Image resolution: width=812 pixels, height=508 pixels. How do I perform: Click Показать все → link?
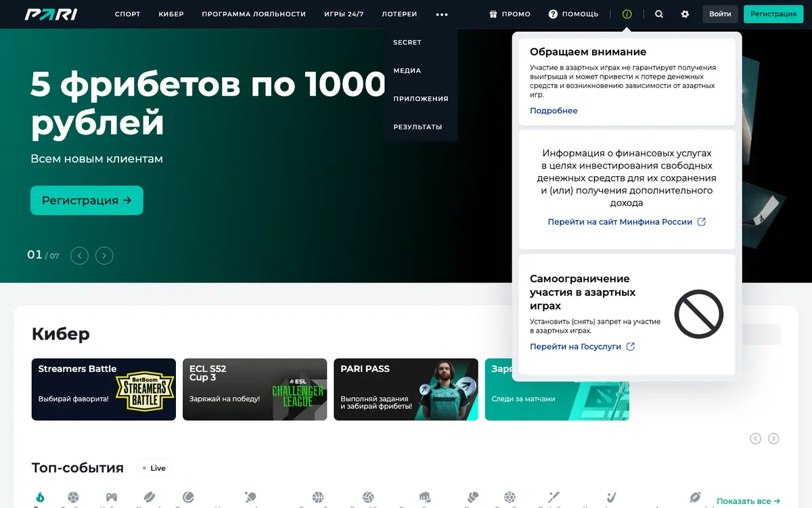pyautogui.click(x=748, y=501)
